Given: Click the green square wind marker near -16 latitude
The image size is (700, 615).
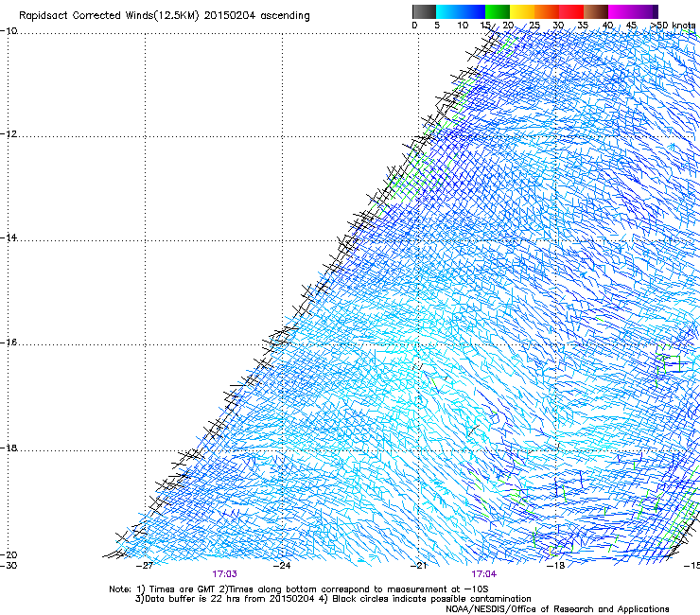Looking at the screenshot, I should coord(670,363).
